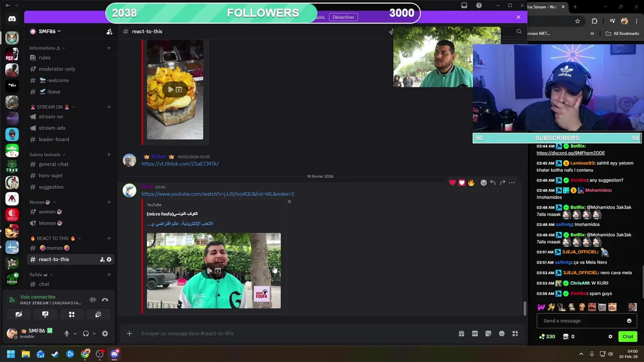Create invite for react-to-this channel
The image size is (644, 362).
coord(102,259)
